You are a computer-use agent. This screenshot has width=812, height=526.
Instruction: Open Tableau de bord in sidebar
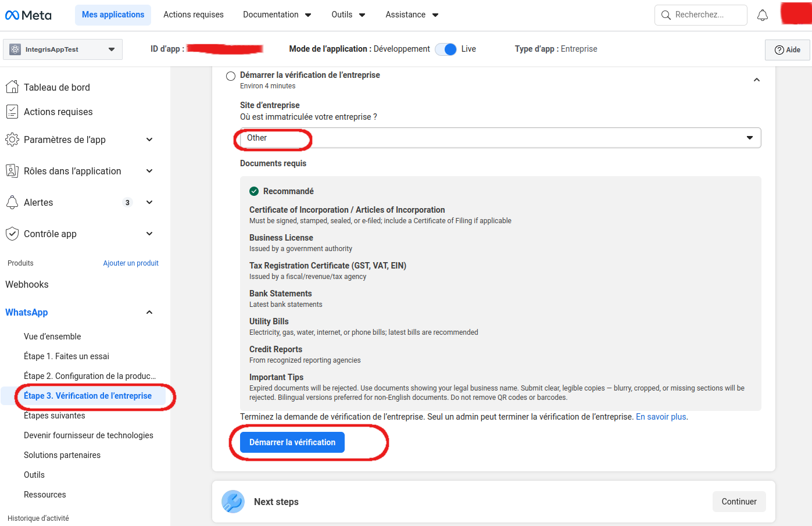[x=57, y=87]
